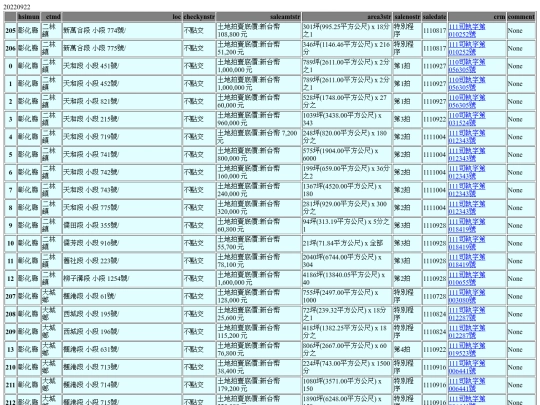
Task: Click the date text 20220922
Action: 17,7
